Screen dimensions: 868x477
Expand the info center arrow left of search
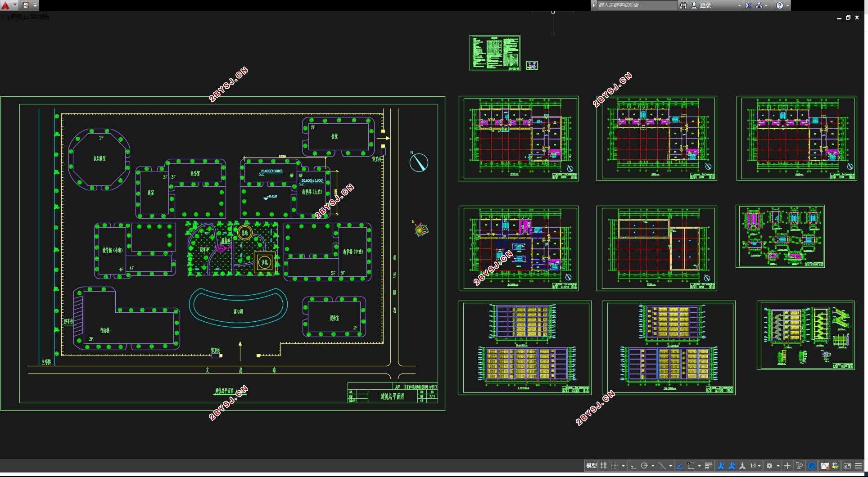(594, 5)
